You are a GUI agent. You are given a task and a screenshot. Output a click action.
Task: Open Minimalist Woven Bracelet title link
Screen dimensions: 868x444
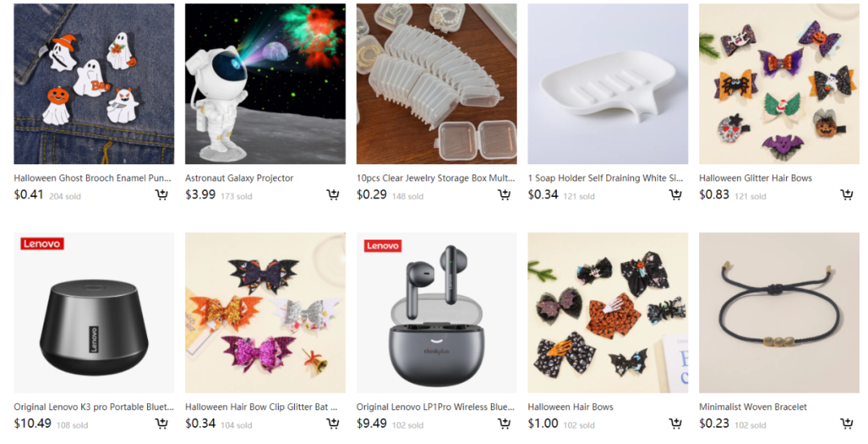[753, 407]
